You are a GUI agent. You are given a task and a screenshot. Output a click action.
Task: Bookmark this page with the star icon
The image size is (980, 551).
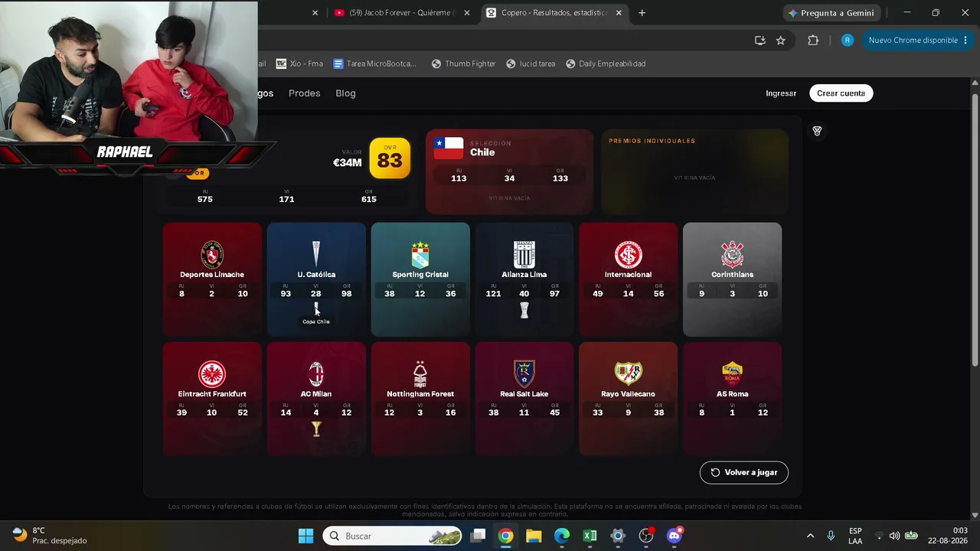[x=780, y=41]
